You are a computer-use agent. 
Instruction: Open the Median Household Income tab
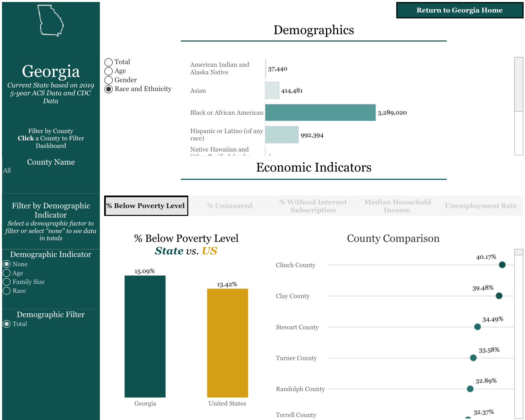tap(397, 206)
